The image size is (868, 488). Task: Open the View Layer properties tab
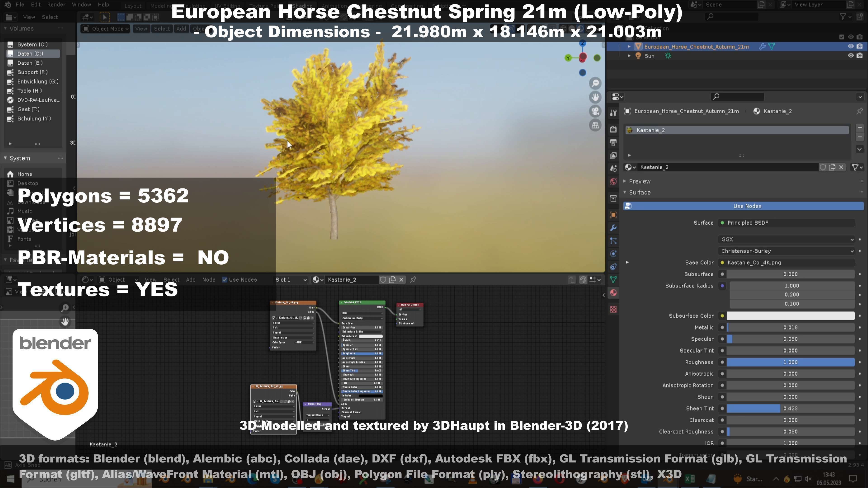(613, 155)
